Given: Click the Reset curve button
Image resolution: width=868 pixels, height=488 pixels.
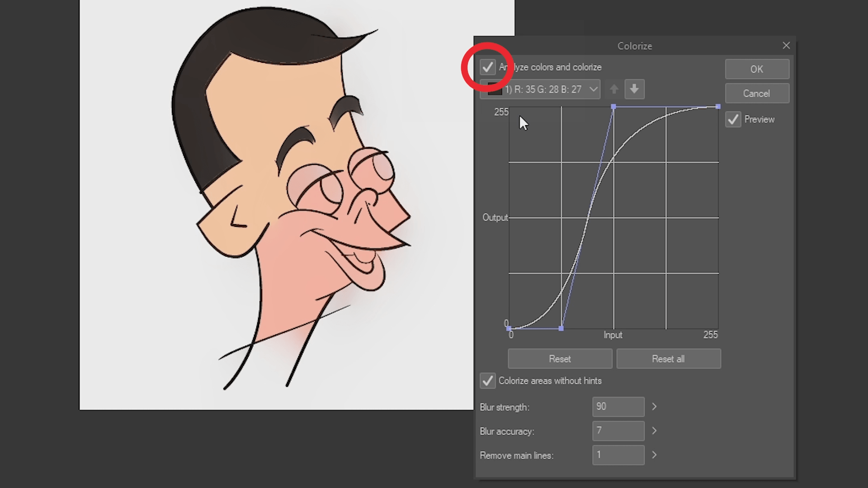Looking at the screenshot, I should coord(560,359).
